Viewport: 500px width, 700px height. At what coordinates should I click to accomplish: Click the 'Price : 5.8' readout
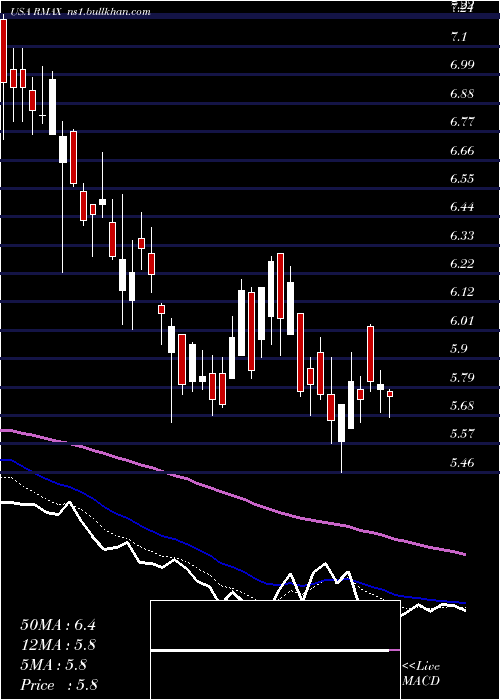coord(59,685)
